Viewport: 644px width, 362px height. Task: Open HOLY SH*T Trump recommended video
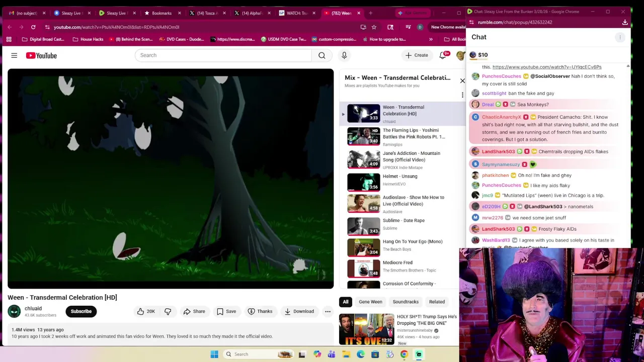pyautogui.click(x=398, y=329)
